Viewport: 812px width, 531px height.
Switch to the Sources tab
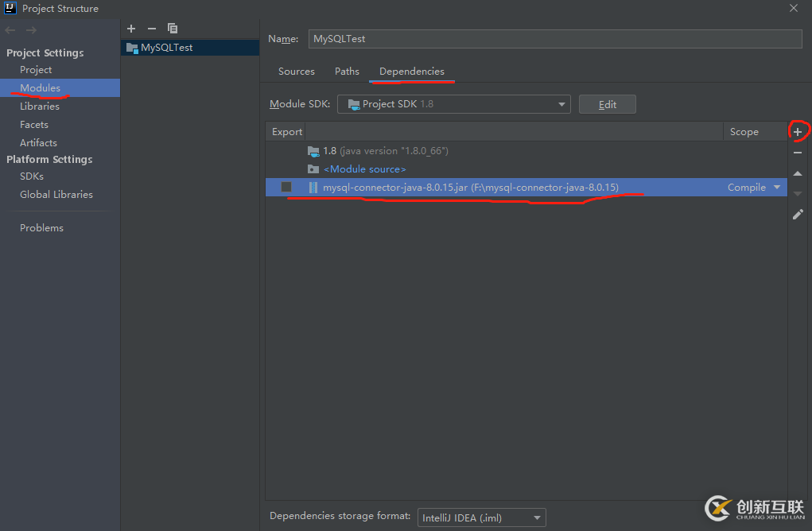point(296,72)
